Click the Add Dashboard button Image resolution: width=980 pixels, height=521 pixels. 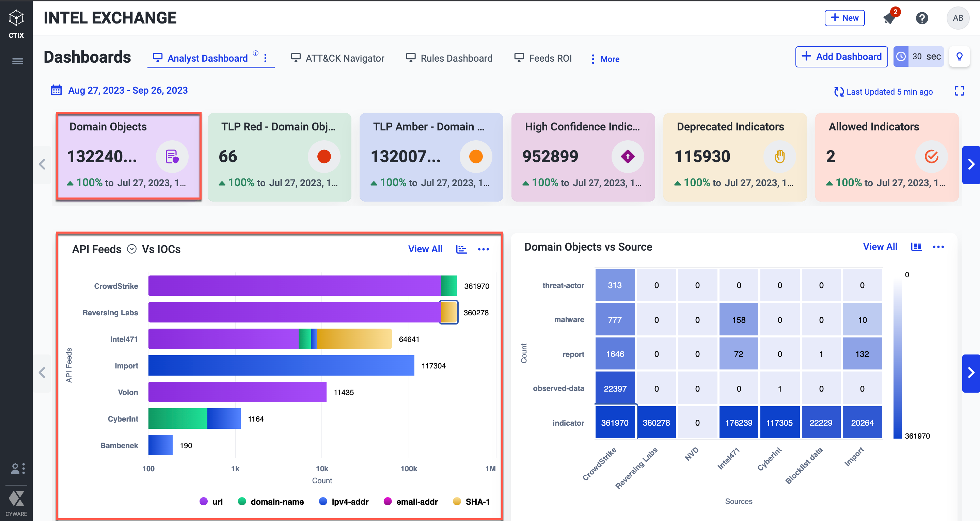(x=841, y=57)
